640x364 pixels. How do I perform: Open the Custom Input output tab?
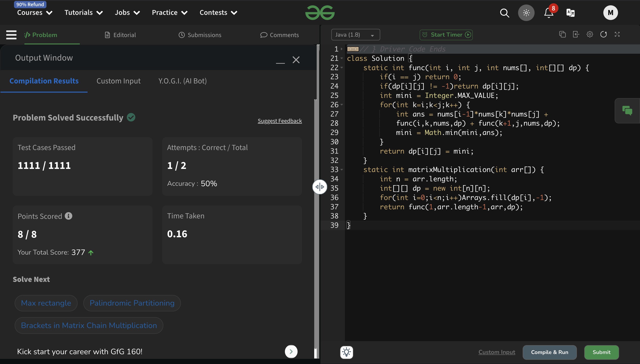(x=118, y=81)
